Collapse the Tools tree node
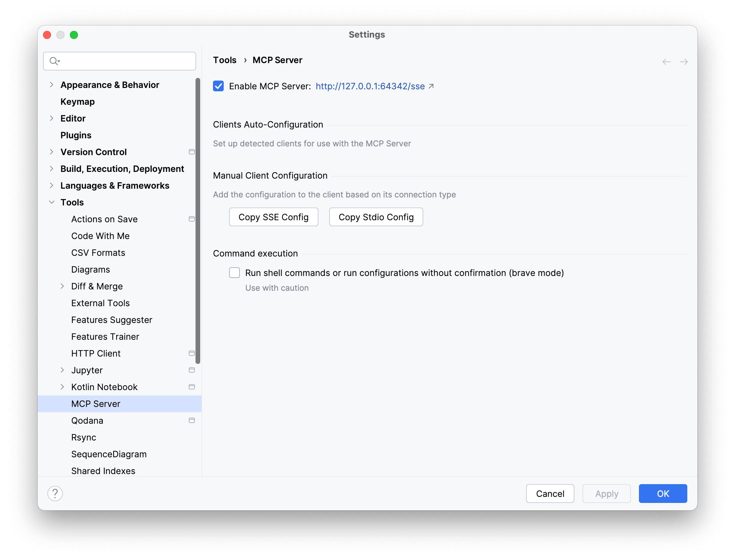Screen dimensions: 735x560 pos(51,202)
